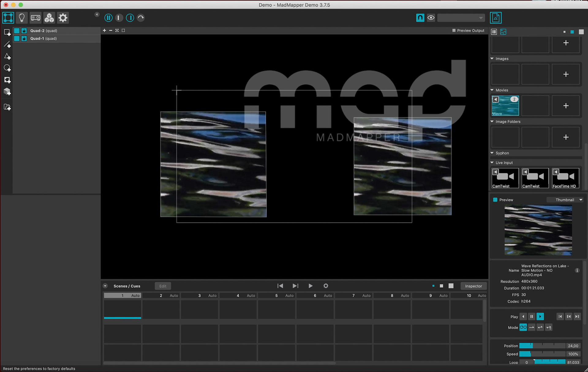The height and width of the screenshot is (372, 588).
Task: Adjust the Speed slider
Action: 542,354
